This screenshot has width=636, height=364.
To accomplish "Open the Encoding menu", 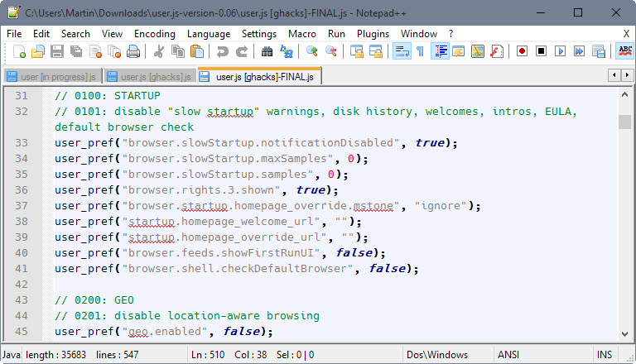I will (x=155, y=34).
